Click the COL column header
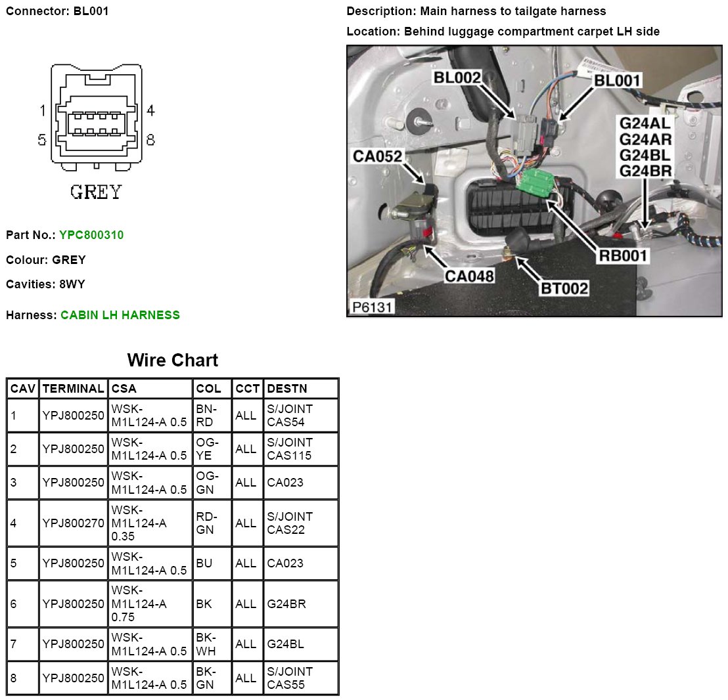The height and width of the screenshot is (700, 728). pyautogui.click(x=212, y=389)
